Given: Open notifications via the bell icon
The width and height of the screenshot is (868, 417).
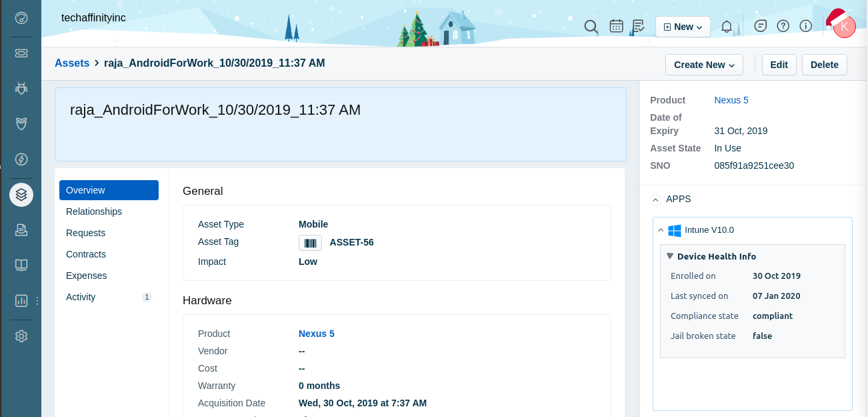Looking at the screenshot, I should pyautogui.click(x=726, y=27).
